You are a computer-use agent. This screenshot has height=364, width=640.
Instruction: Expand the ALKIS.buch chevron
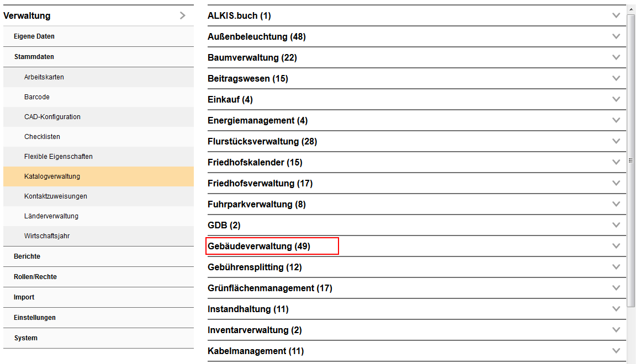coord(616,15)
